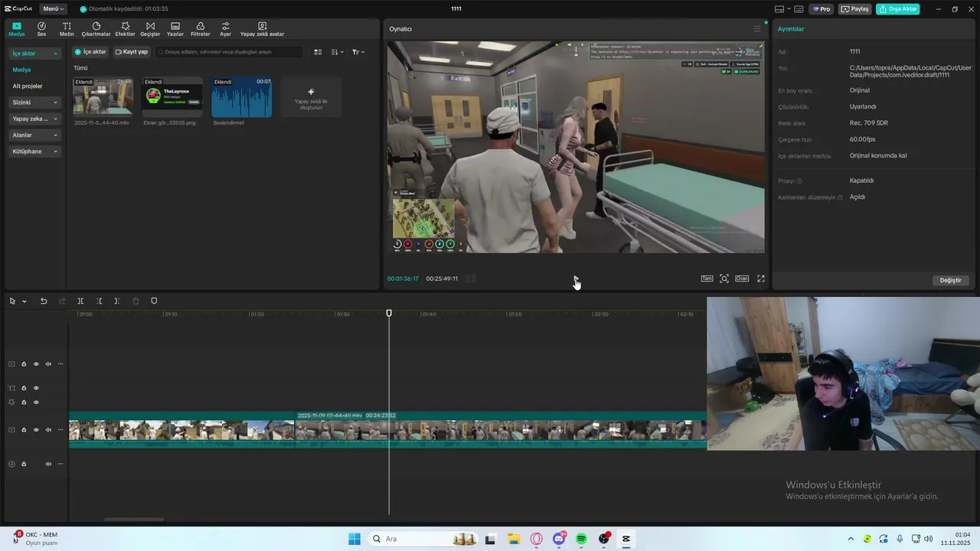Open the Yazılar captions panel

pos(175,29)
